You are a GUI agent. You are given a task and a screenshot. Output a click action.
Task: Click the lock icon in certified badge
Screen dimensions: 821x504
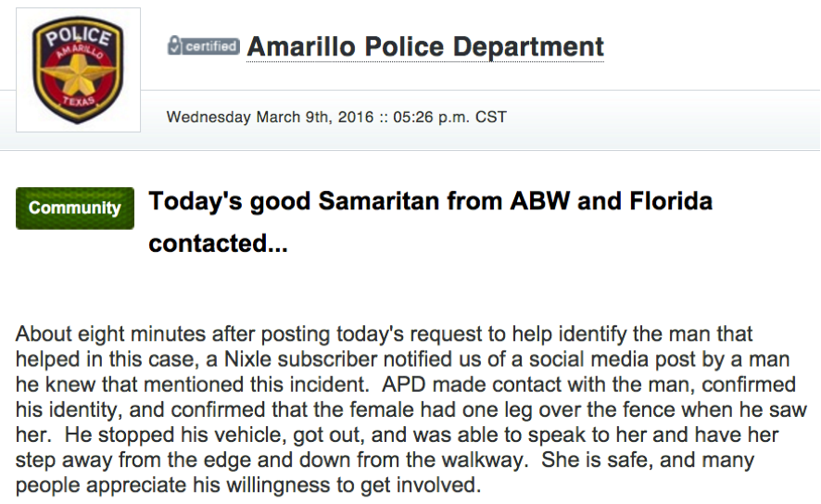coord(174,45)
